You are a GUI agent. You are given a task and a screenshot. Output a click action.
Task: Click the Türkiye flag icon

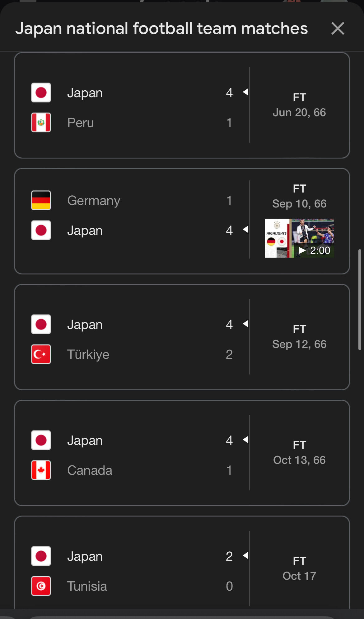point(41,354)
